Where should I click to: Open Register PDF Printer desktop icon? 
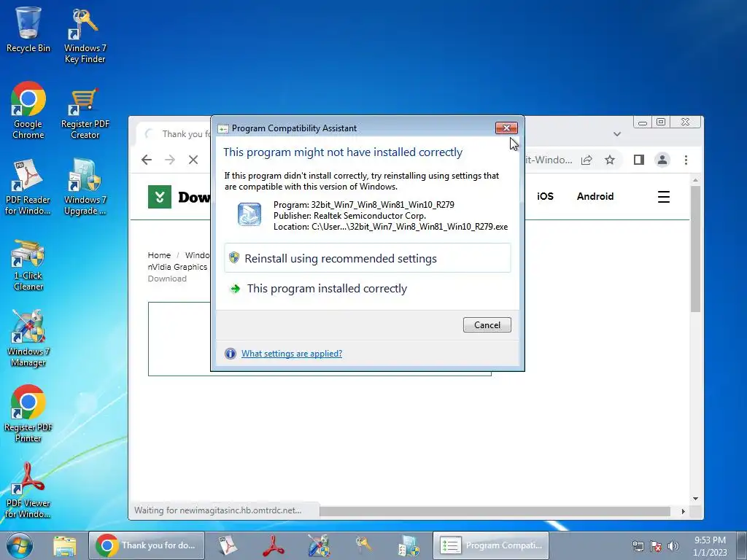click(28, 414)
